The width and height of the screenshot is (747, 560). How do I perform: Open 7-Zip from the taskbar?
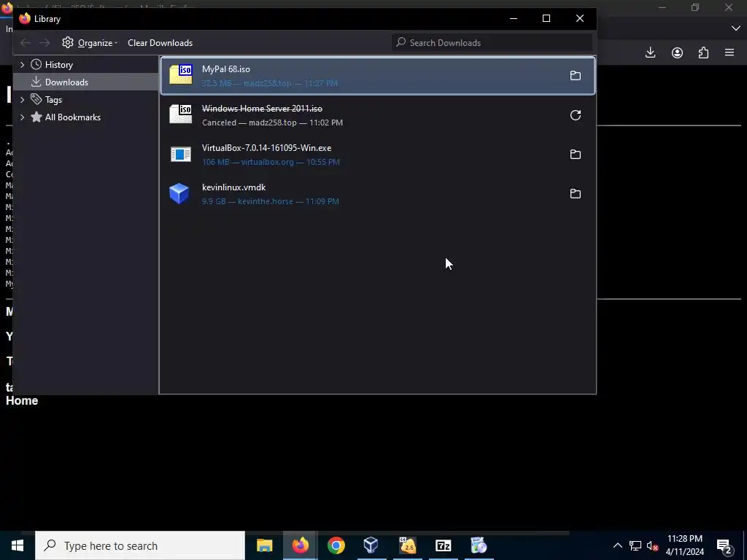(443, 545)
